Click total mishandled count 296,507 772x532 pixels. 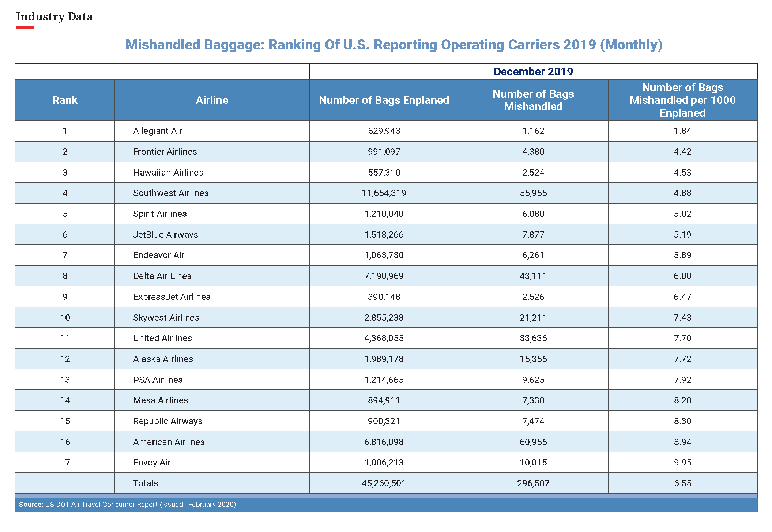point(533,483)
